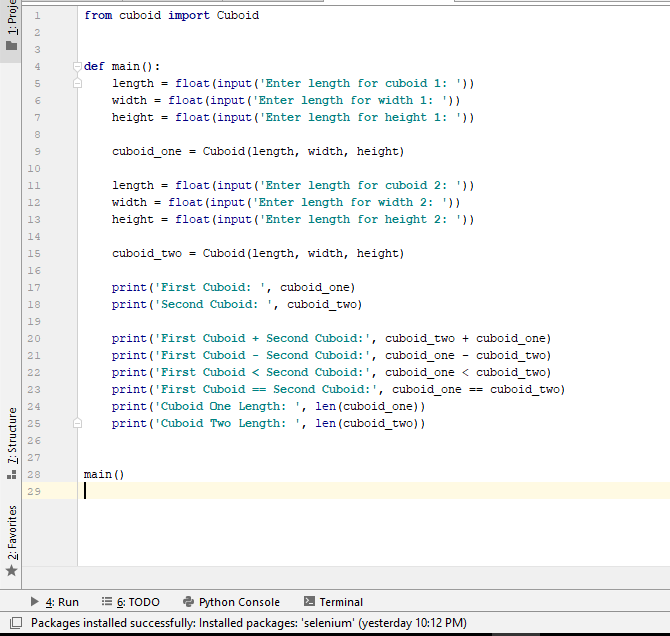
Task: Click 'len(cuboid_one)' on line 24
Action: tap(367, 406)
